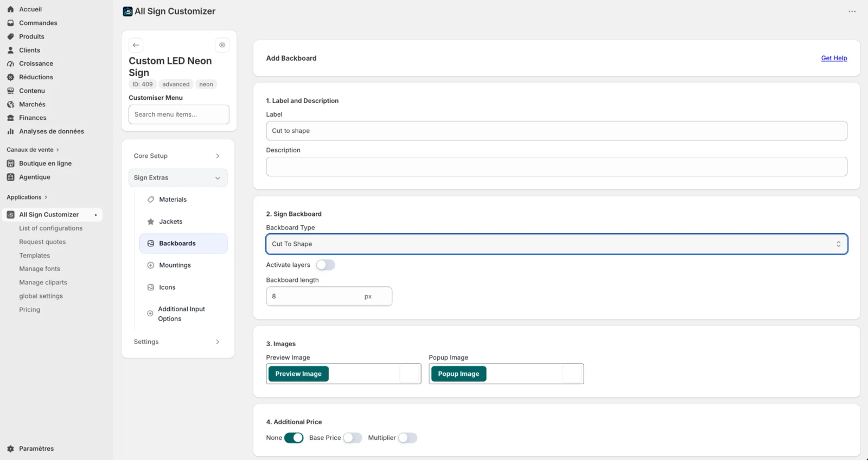The width and height of the screenshot is (868, 460).
Task: Expand Canaux de vente chevron
Action: 58,150
